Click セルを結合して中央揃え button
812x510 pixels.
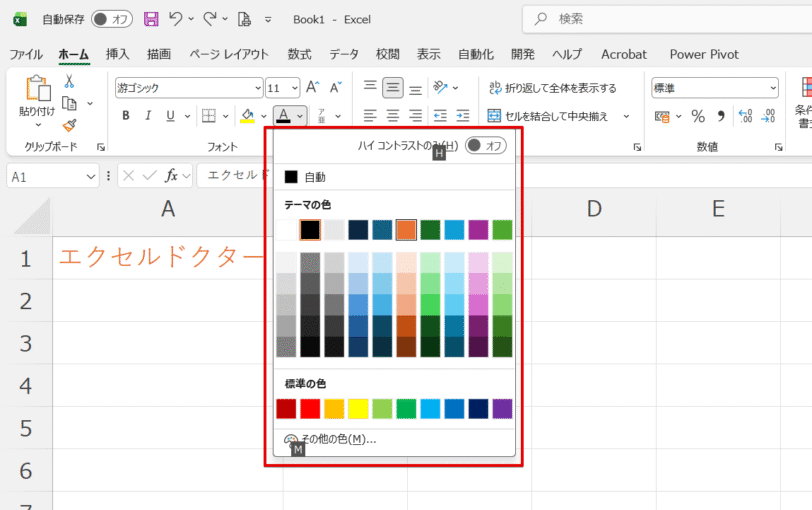[x=547, y=116]
